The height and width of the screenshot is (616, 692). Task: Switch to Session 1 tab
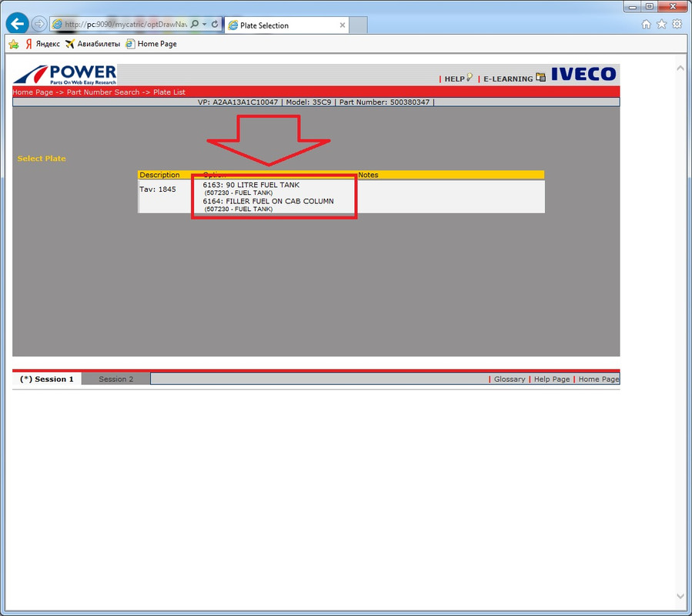pos(47,379)
